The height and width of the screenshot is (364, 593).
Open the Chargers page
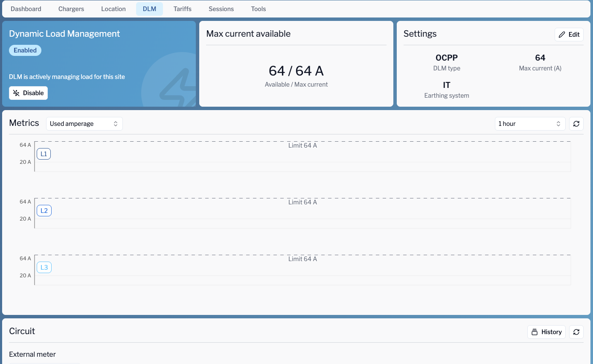coord(71,9)
